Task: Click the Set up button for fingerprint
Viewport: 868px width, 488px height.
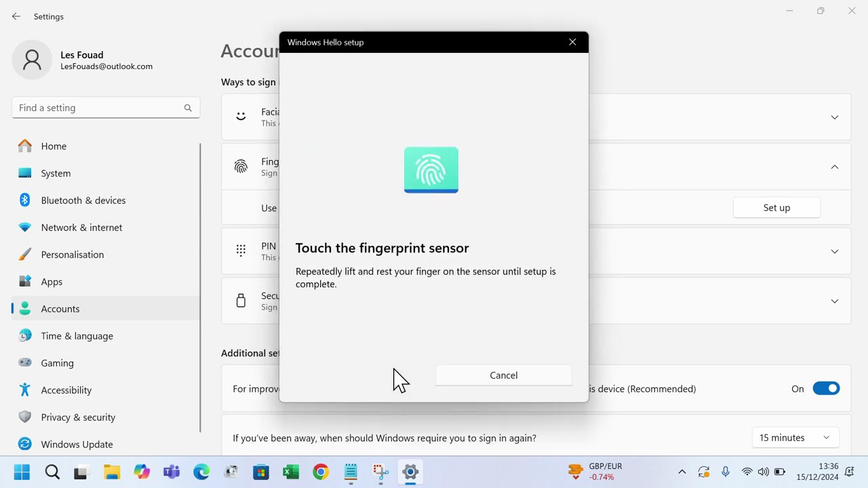Action: 776,207
